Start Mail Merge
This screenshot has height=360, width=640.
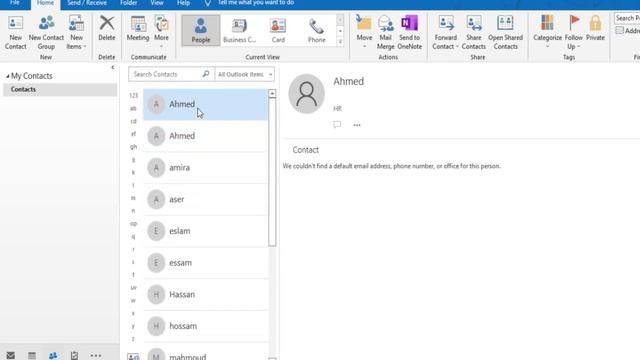tap(385, 33)
